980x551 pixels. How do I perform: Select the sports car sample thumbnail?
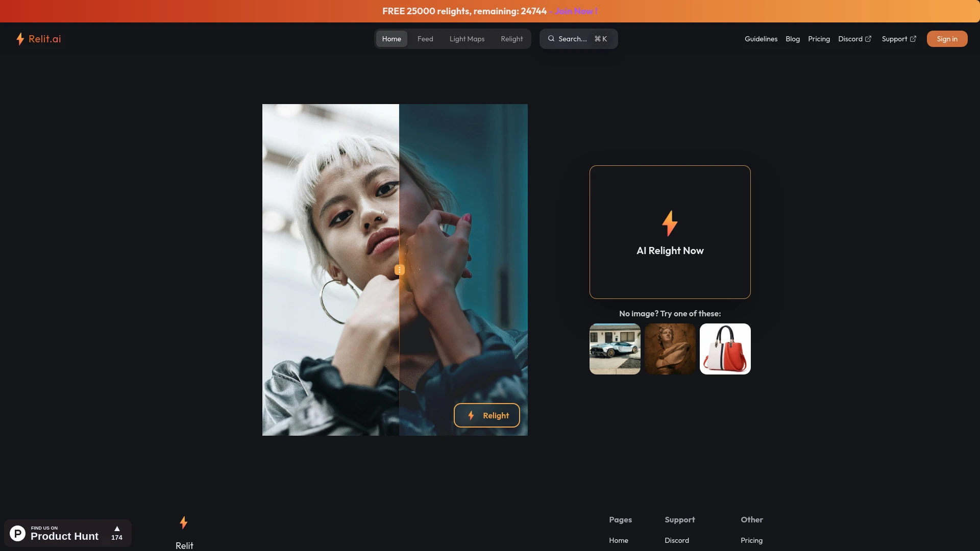coord(615,348)
